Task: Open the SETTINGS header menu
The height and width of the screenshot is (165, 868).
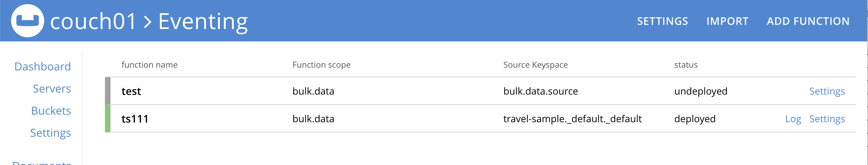Action: [662, 21]
